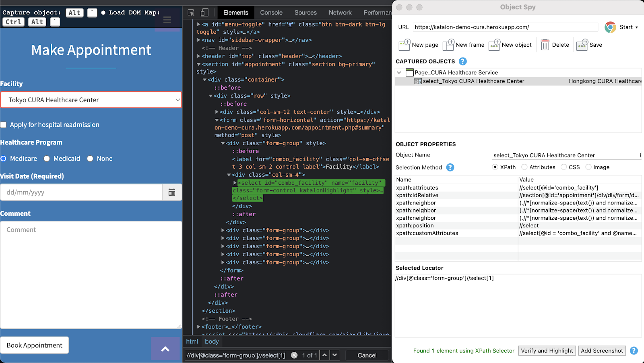Click the DevTools inspect element picker icon

point(191,12)
